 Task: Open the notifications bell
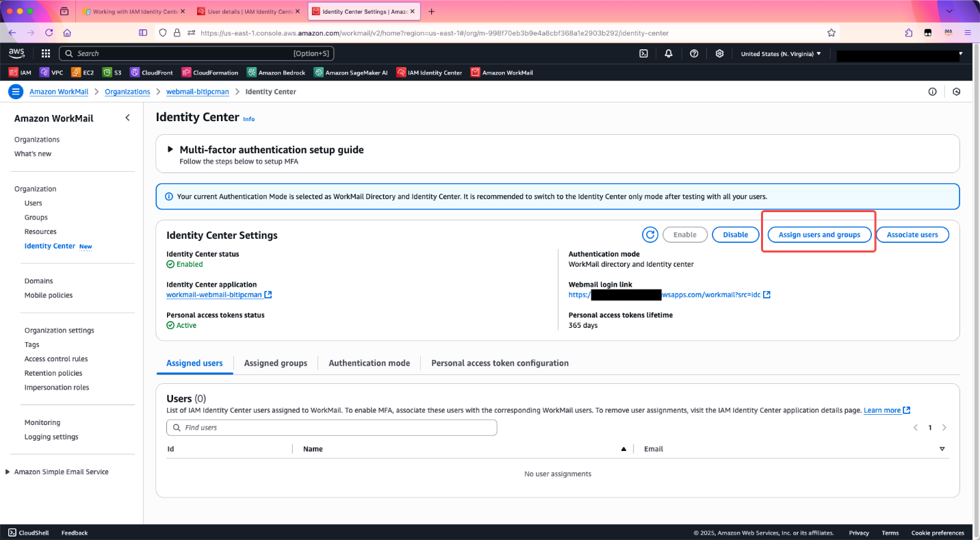point(669,53)
